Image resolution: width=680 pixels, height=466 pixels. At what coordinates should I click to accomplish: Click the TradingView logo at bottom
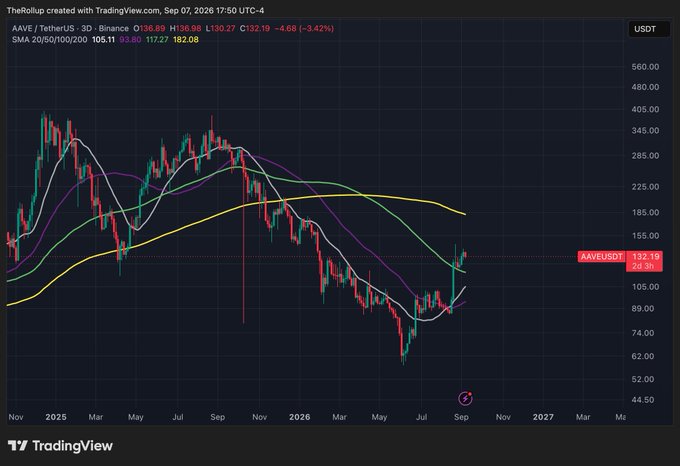(60, 446)
